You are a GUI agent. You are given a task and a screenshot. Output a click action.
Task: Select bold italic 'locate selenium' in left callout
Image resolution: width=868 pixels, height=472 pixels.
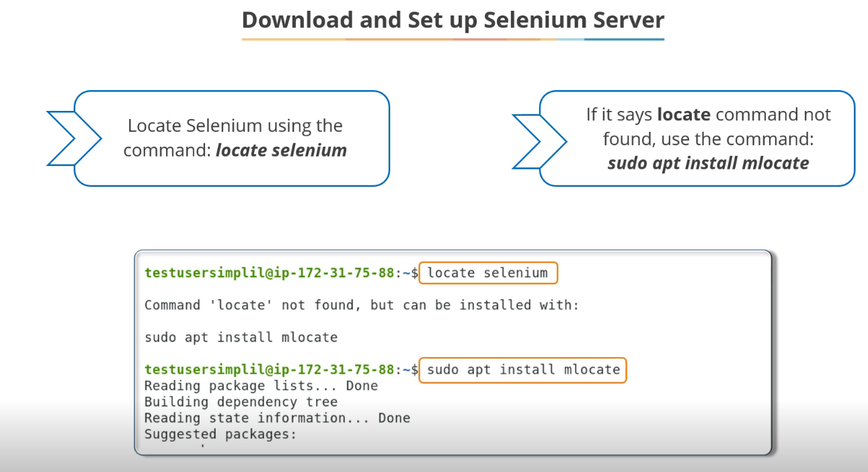281,150
